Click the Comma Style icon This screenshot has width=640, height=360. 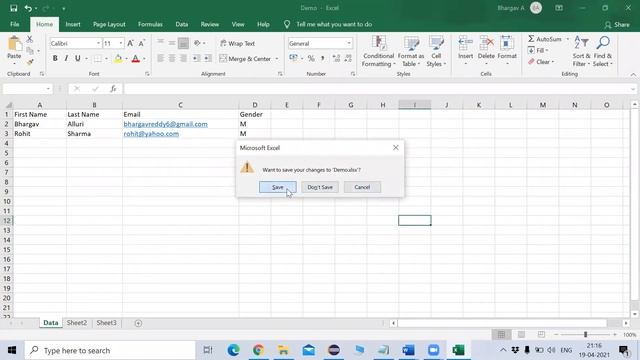click(322, 59)
